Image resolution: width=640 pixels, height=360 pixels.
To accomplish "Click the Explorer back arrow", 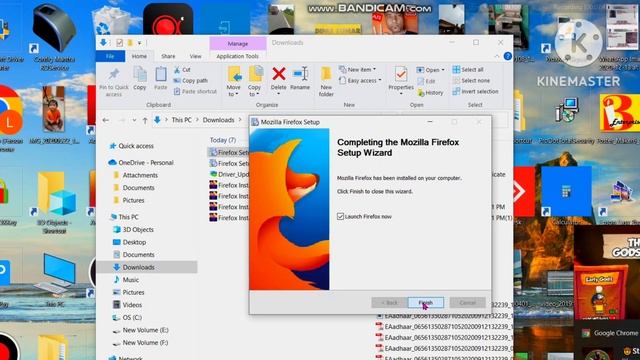I will click(x=106, y=120).
